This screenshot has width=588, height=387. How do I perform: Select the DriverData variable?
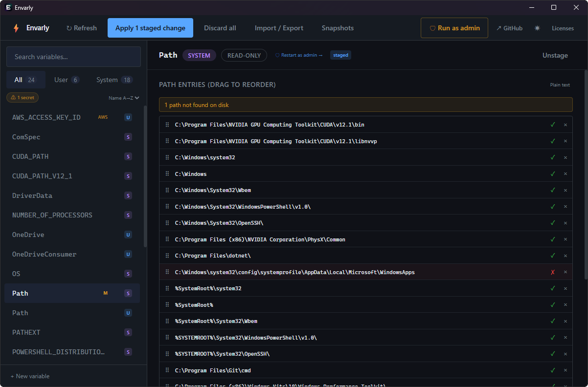[72, 195]
